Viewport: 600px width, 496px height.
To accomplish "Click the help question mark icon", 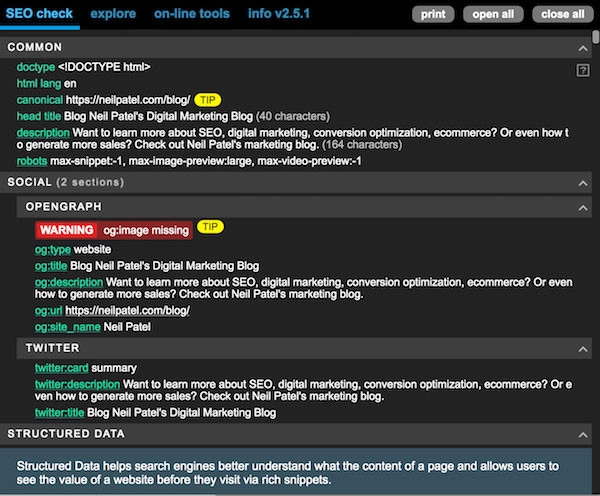I will pos(582,70).
